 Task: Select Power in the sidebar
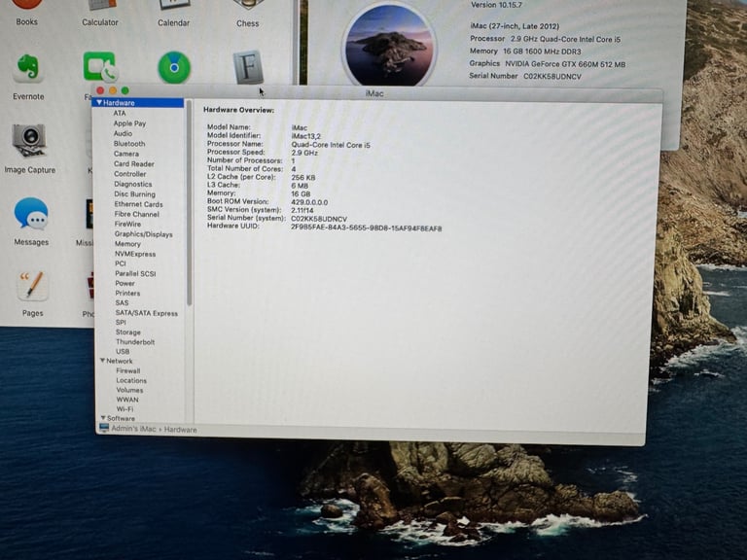pyautogui.click(x=124, y=283)
